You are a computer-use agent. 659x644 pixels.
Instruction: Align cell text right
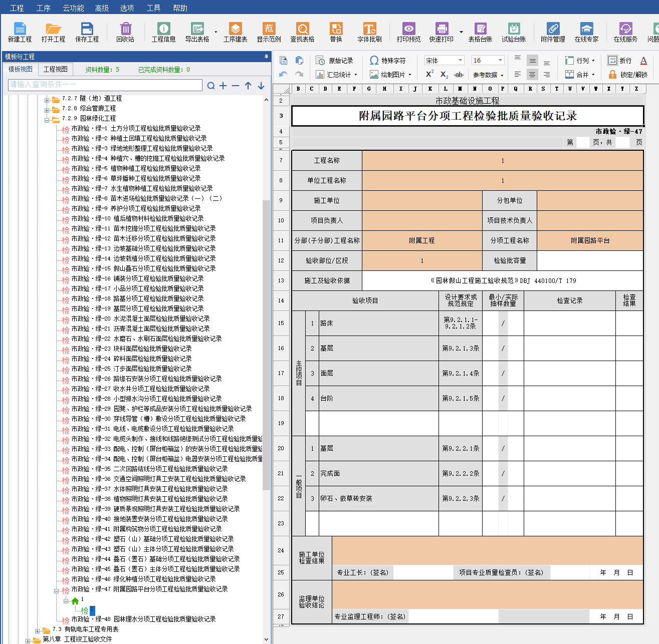coord(547,75)
